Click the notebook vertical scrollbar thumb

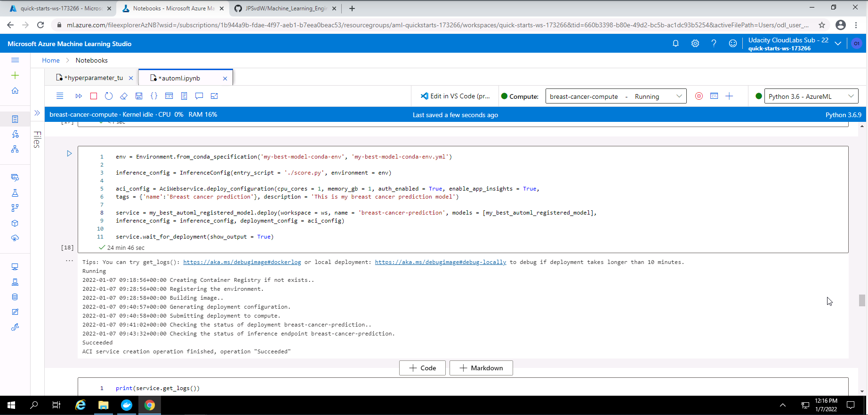coord(862,300)
